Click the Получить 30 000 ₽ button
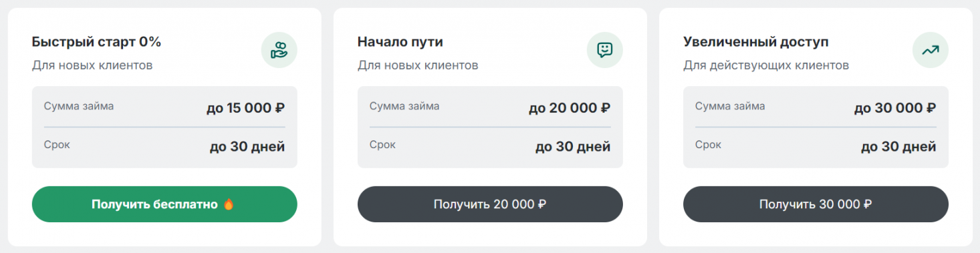Image resolution: width=980 pixels, height=253 pixels. click(x=816, y=204)
